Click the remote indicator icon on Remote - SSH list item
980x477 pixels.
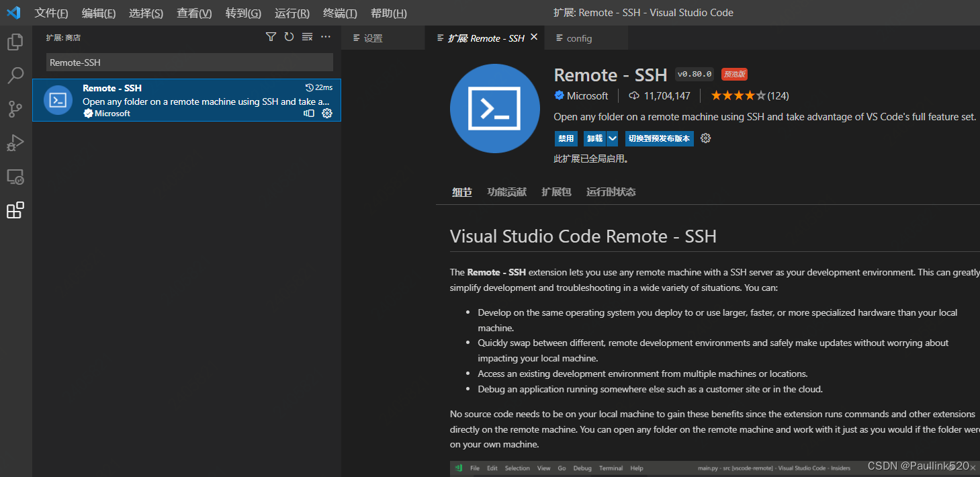pyautogui.click(x=309, y=113)
